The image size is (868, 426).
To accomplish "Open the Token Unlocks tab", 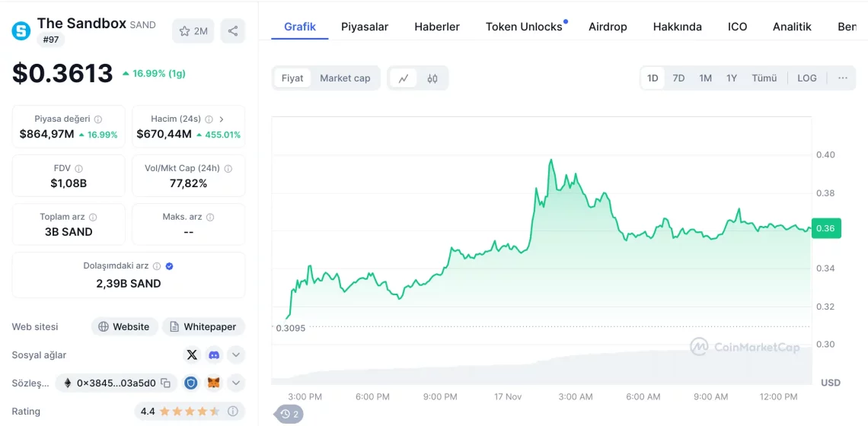I will 524,27.
